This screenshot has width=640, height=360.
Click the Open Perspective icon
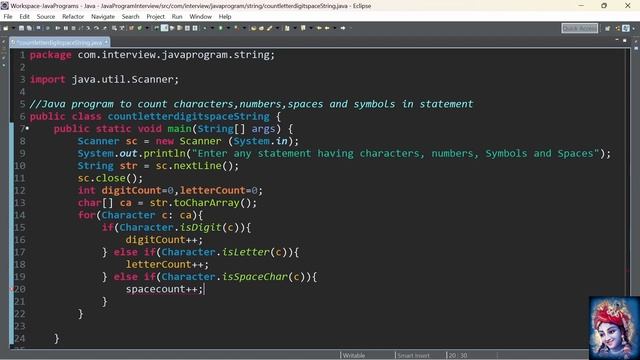(608, 28)
